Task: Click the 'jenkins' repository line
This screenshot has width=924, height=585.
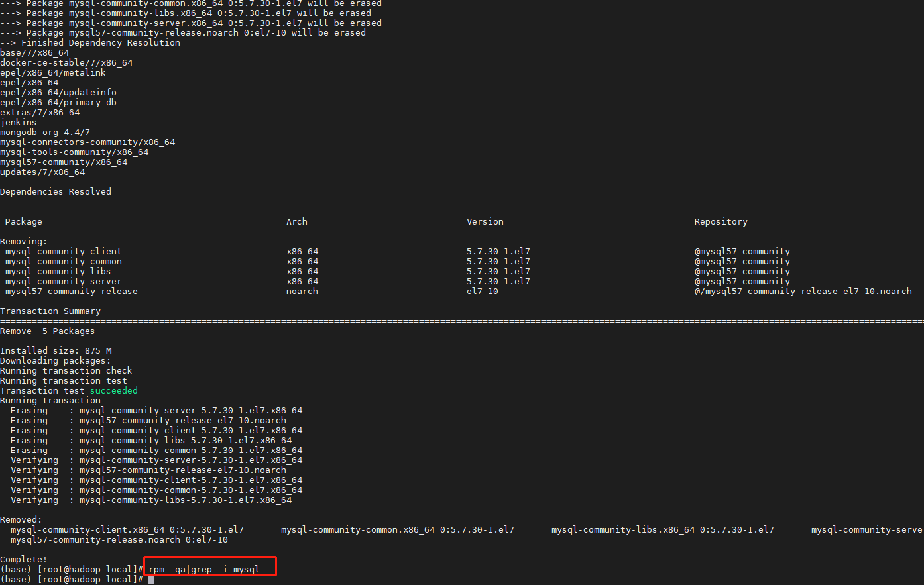Action: tap(19, 122)
